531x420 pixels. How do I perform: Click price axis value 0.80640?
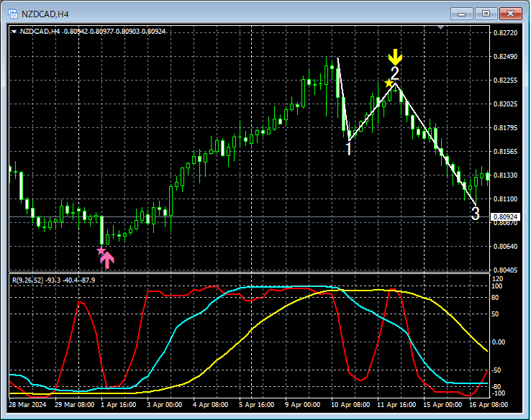pos(505,246)
